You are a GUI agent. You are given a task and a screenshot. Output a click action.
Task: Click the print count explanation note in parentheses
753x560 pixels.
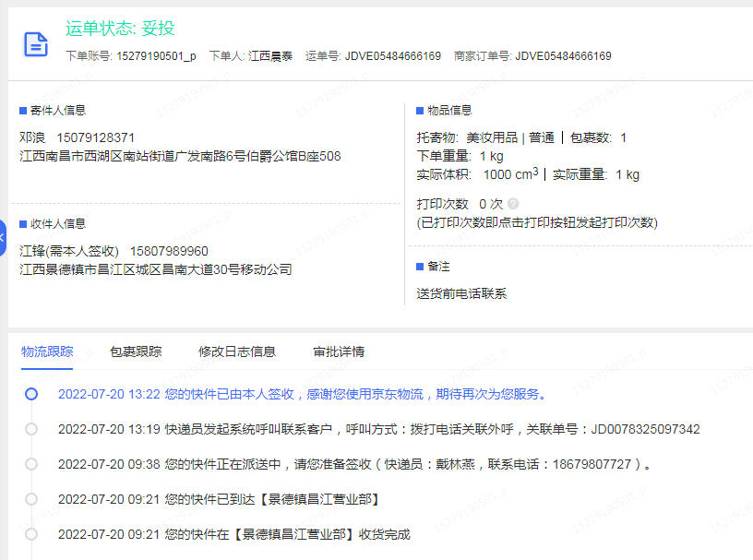point(537,223)
